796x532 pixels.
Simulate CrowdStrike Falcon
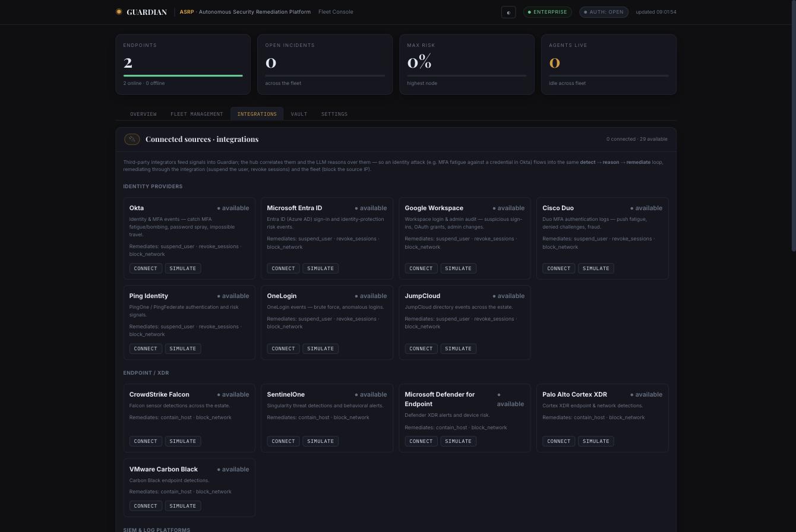[x=183, y=441]
